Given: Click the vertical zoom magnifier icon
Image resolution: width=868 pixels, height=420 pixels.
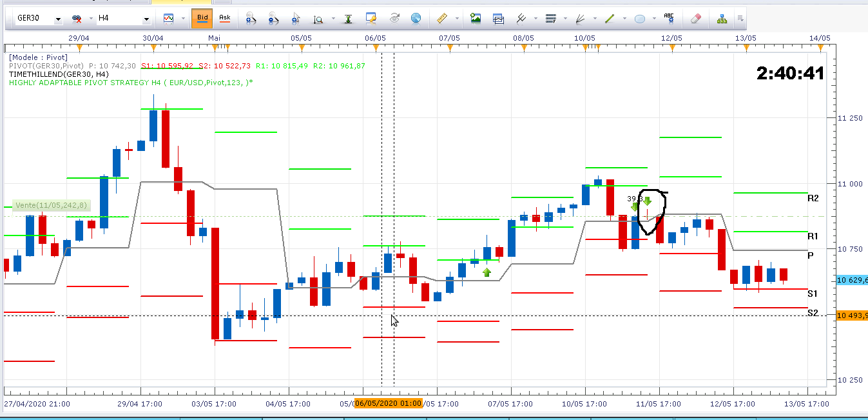Looking at the screenshot, I should pos(318,19).
